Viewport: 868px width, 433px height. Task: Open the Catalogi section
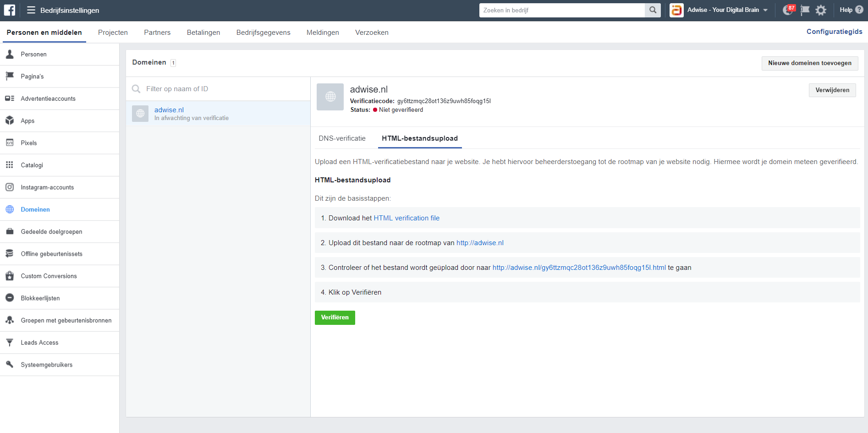[32, 165]
